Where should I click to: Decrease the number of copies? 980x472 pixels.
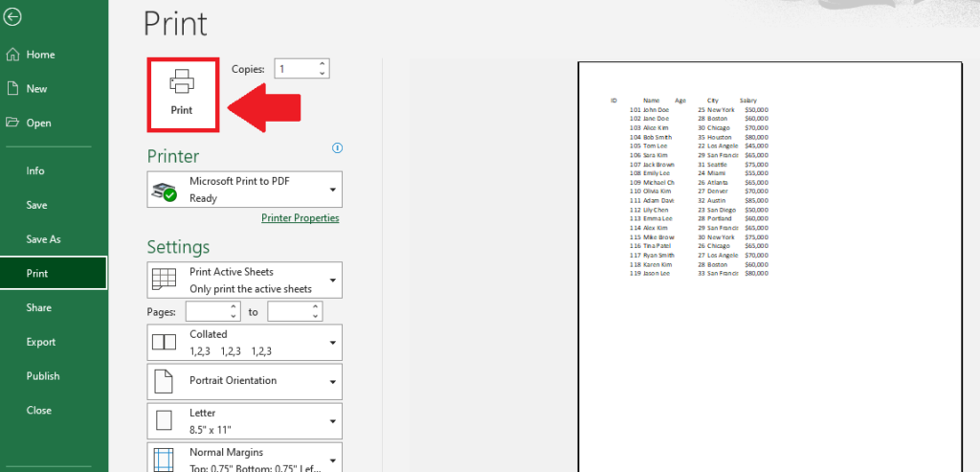click(322, 74)
